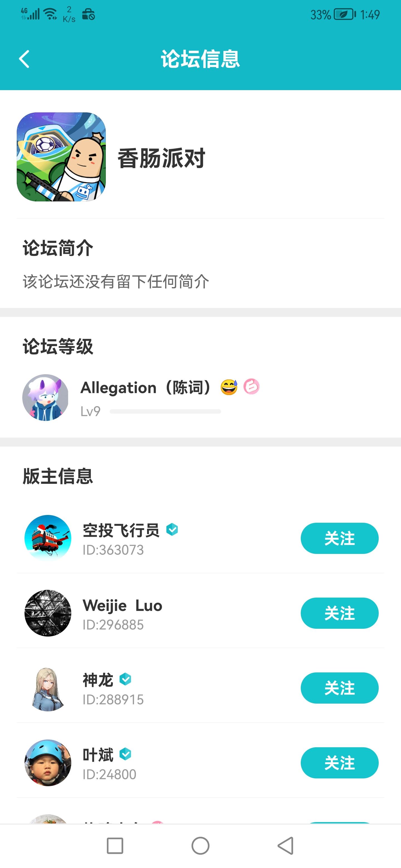Viewport: 401px width, 868px height.
Task: Tap the Android back triangle button
Action: pyautogui.click(x=286, y=846)
